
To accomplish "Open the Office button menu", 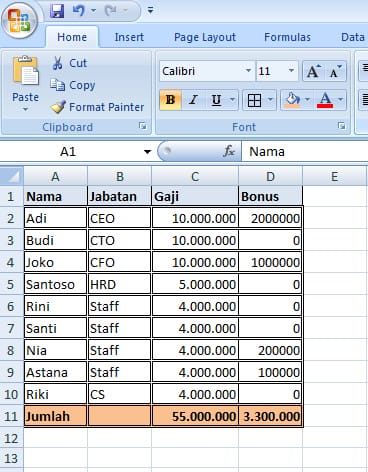I will tap(19, 21).
